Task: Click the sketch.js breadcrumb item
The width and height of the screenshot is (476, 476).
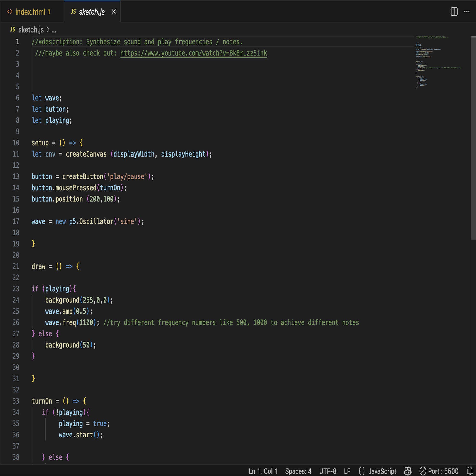Action: coord(31,30)
